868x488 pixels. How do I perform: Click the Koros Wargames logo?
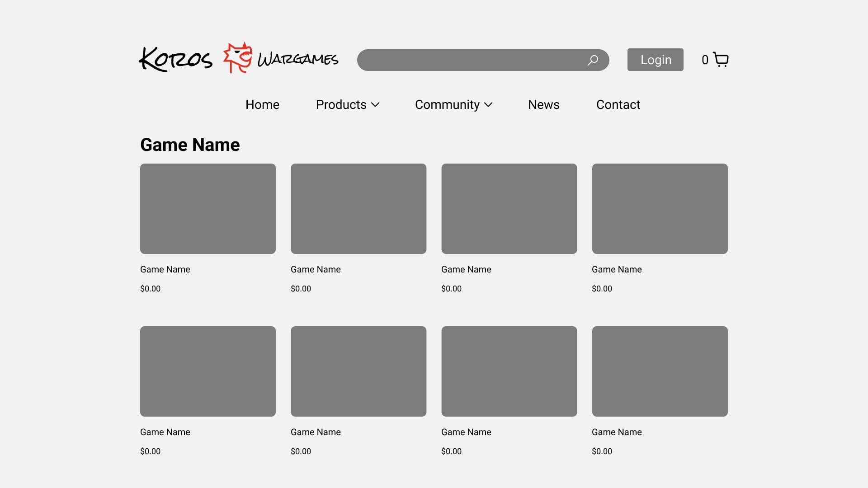pyautogui.click(x=239, y=58)
